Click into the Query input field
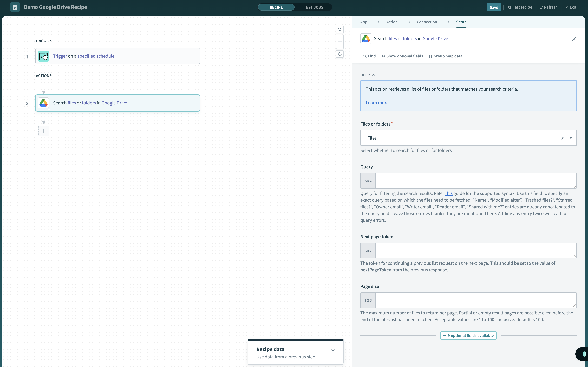 click(475, 181)
